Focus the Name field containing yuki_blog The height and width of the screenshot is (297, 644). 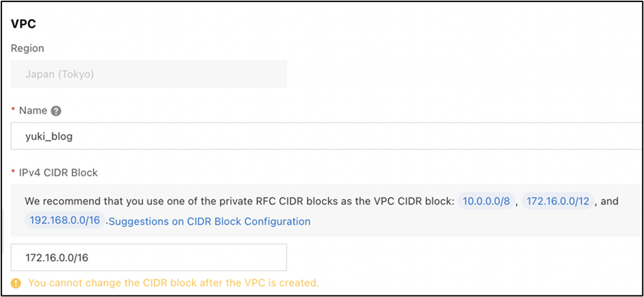coord(326,136)
